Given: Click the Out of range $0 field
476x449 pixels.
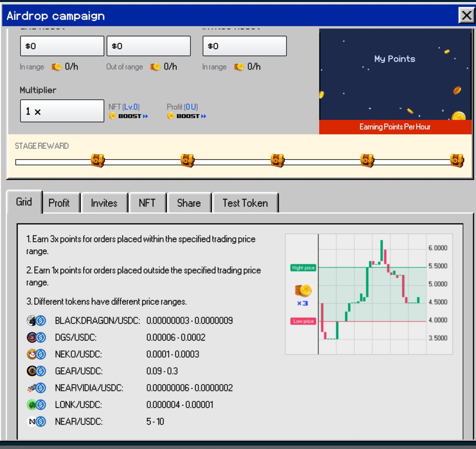Looking at the screenshot, I should 149,46.
